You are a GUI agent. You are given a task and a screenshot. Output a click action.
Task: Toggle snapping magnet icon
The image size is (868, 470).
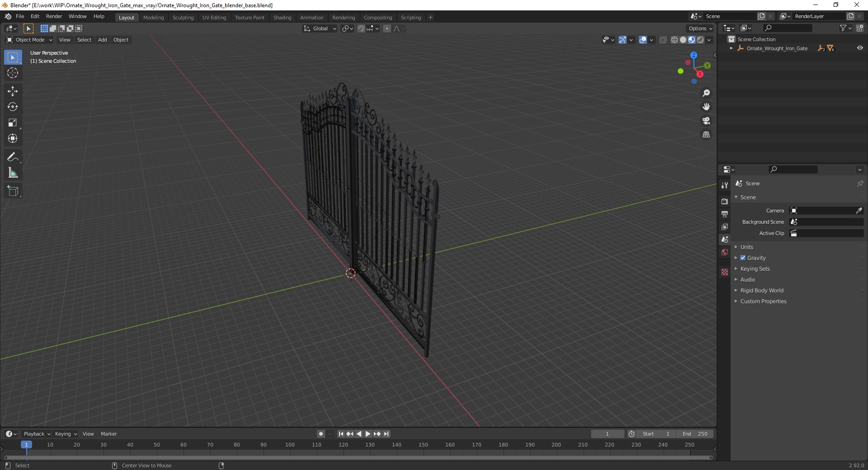click(x=361, y=28)
